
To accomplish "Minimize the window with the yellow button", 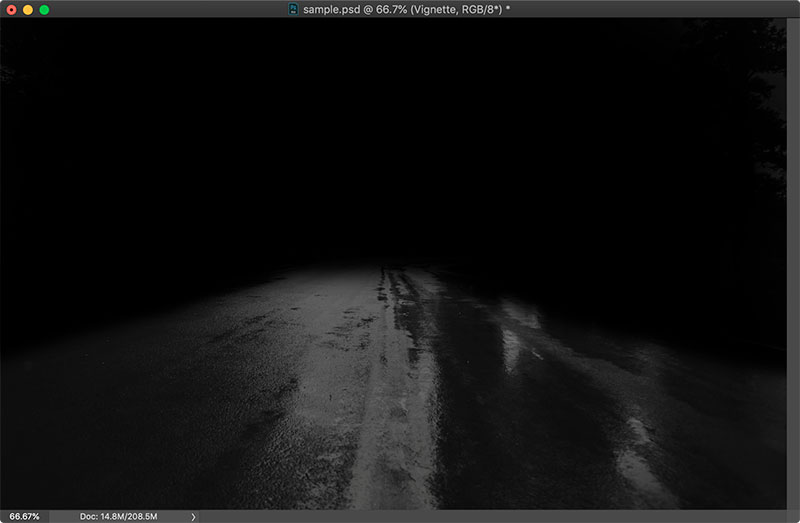I will point(28,10).
